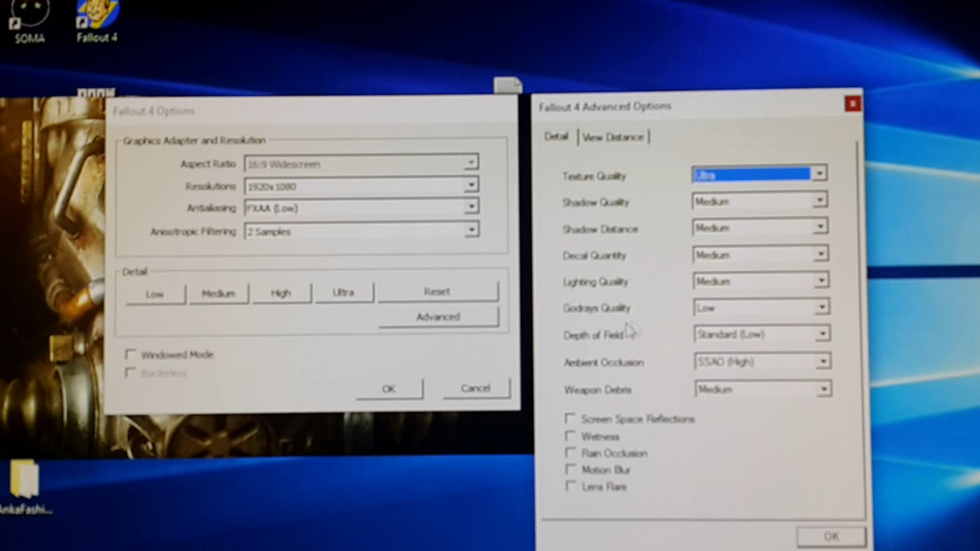Enable Screen Space Reflections
The width and height of the screenshot is (980, 551).
[x=569, y=418]
